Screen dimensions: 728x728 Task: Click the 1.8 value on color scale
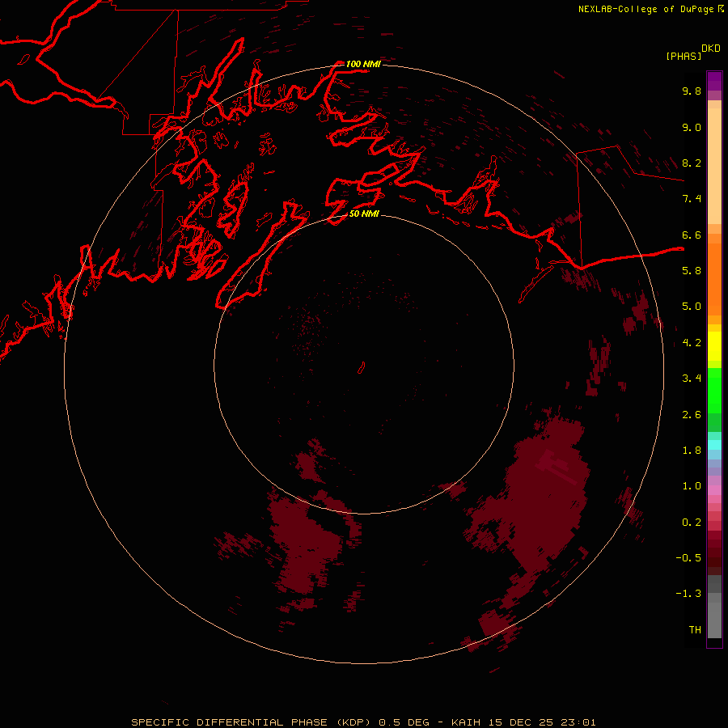[x=692, y=451]
